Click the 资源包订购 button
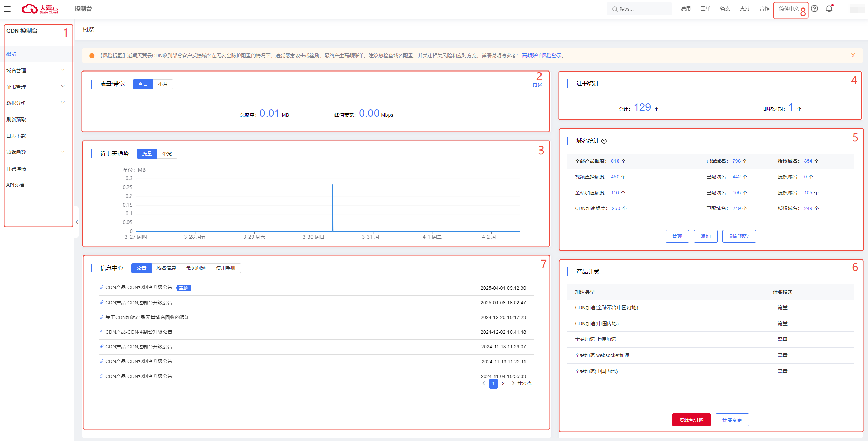868x441 pixels. click(x=691, y=420)
